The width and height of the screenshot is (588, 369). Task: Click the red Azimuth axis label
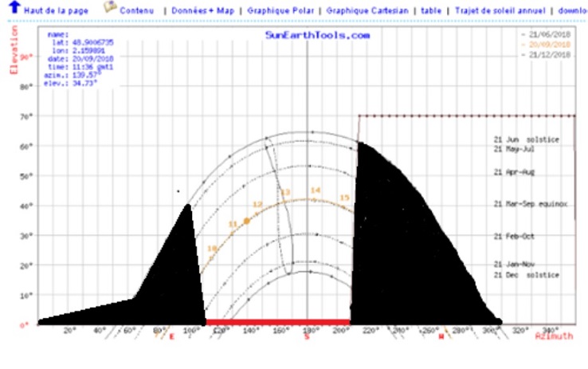coord(554,336)
